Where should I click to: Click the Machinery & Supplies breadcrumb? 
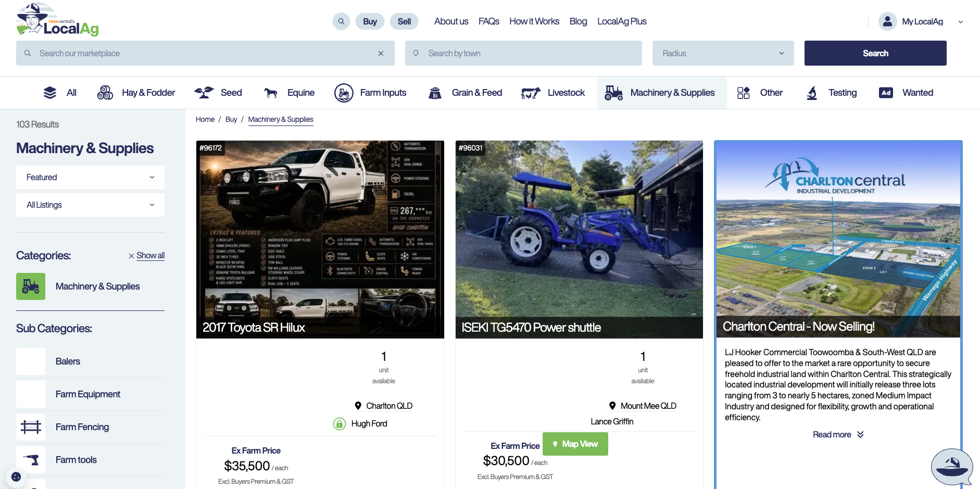point(281,119)
